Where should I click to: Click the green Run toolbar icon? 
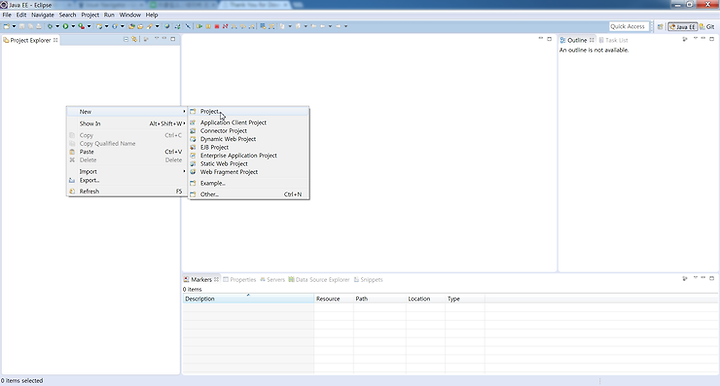coord(65,26)
